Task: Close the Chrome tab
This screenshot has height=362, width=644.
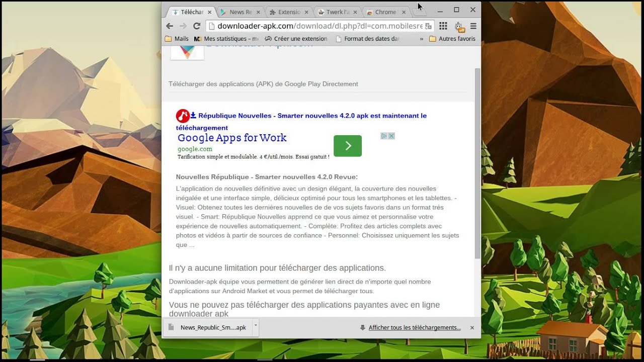Action: pos(404,12)
